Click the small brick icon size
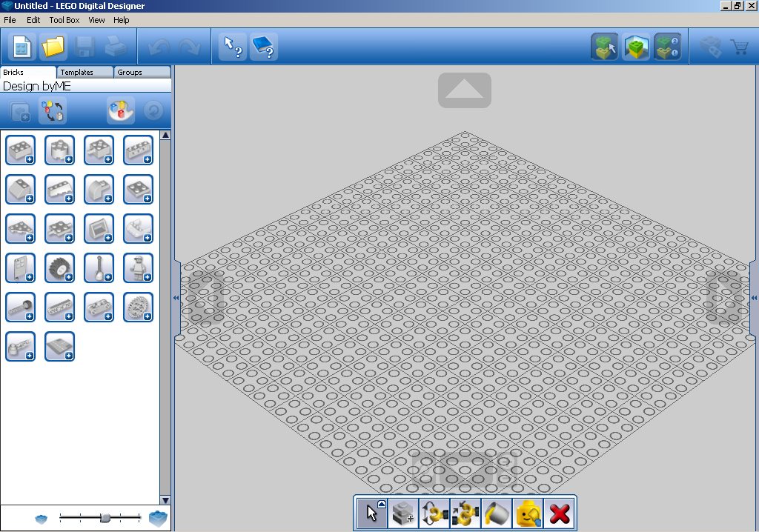759x532 pixels. pyautogui.click(x=42, y=519)
